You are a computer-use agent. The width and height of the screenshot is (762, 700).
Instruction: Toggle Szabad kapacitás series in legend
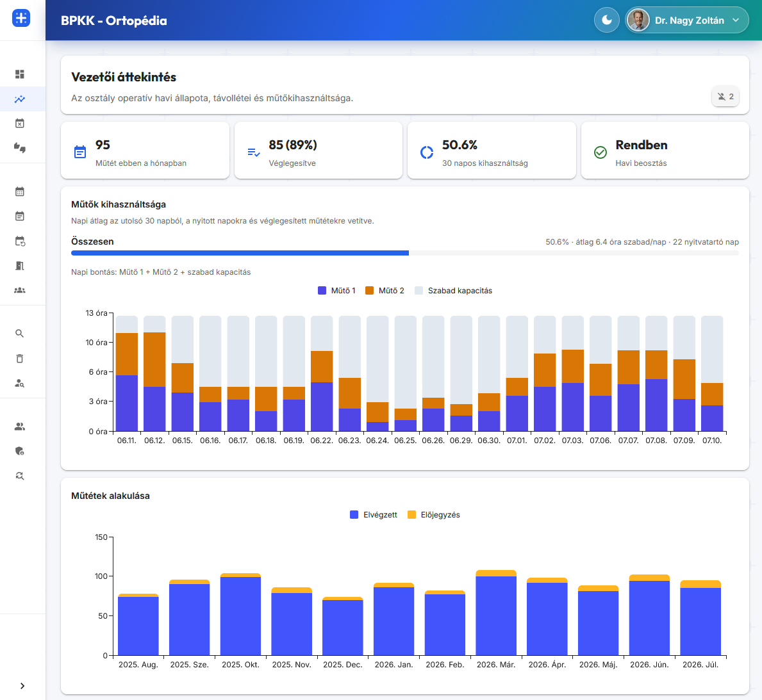pyautogui.click(x=453, y=291)
